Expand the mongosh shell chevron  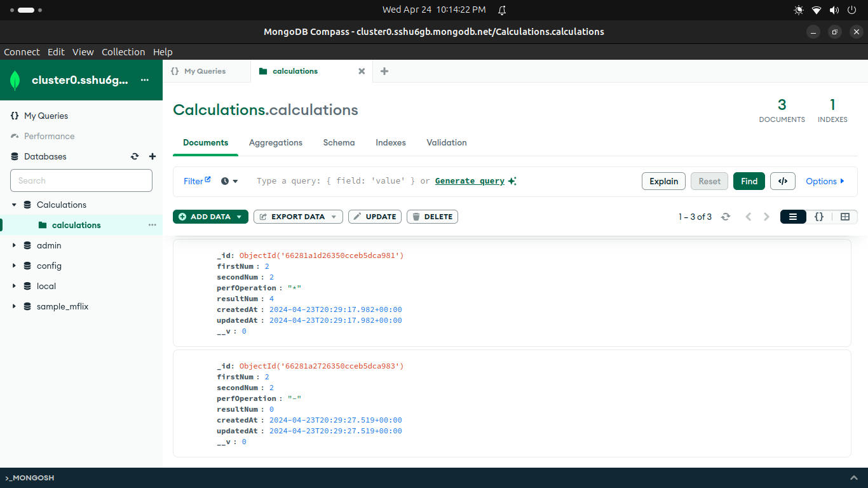pyautogui.click(x=853, y=478)
